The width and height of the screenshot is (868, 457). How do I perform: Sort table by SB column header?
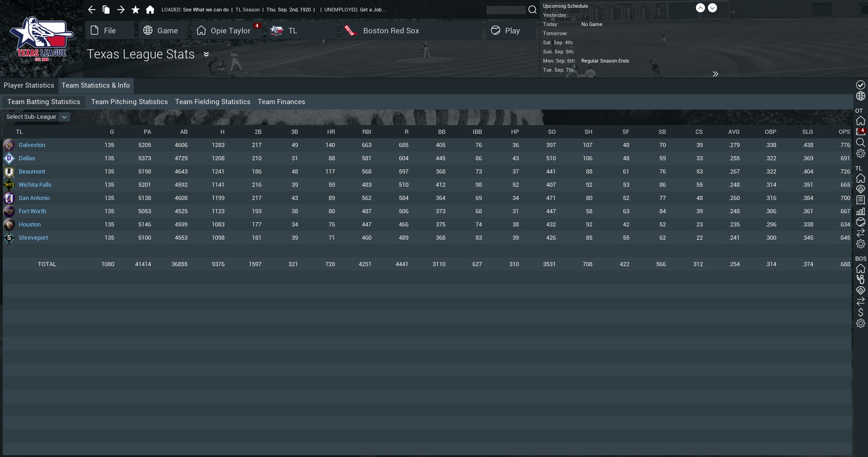coord(662,131)
